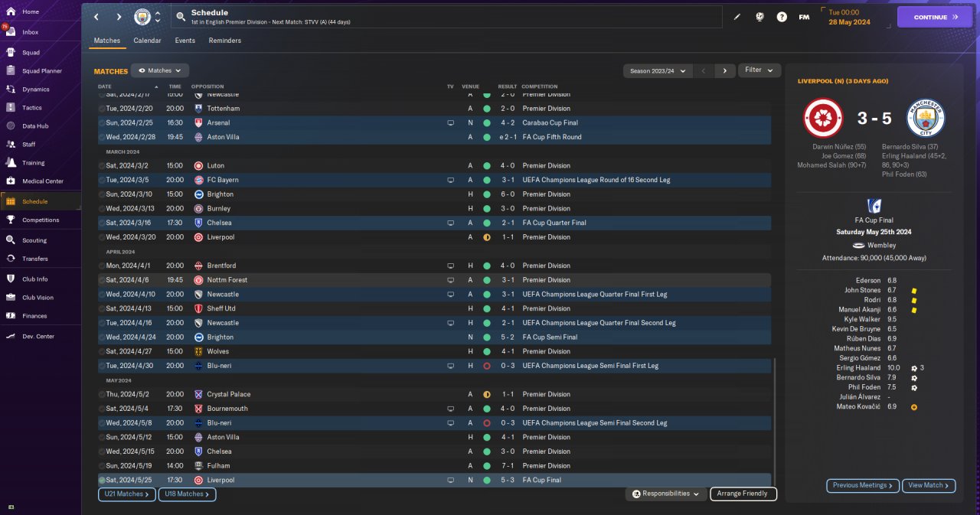
Task: Click the date display 28 May 2024
Action: (x=850, y=22)
